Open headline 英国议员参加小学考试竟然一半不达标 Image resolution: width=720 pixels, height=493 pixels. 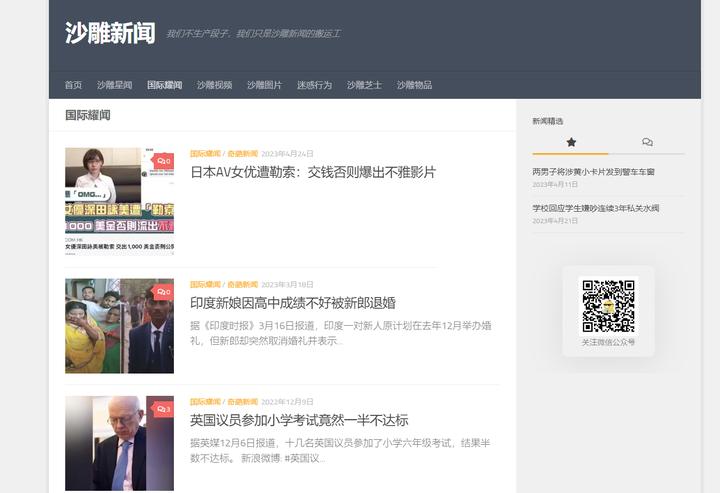pyautogui.click(x=299, y=420)
